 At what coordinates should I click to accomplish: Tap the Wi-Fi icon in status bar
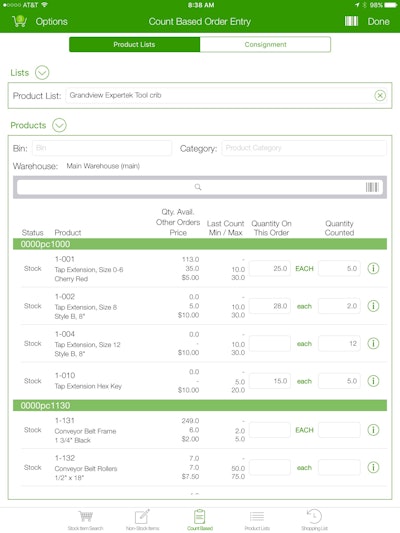coord(44,5)
